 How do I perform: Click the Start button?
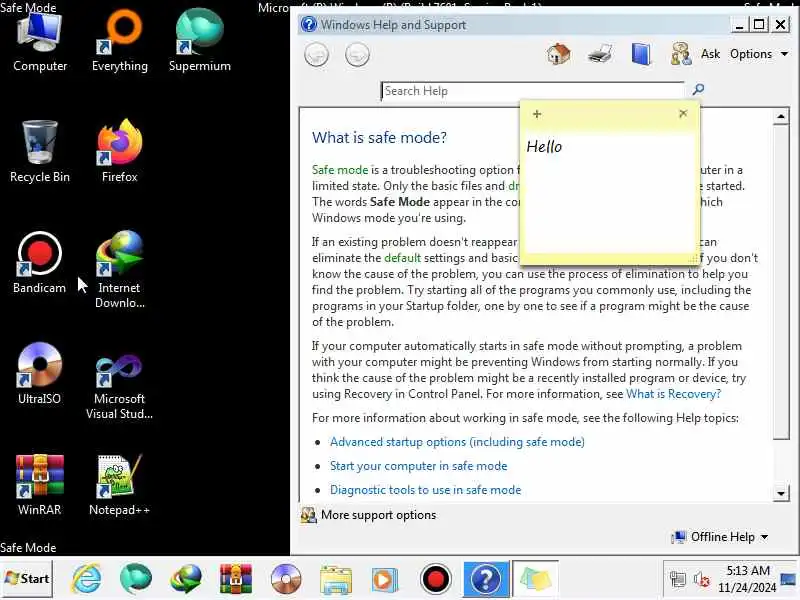pyautogui.click(x=27, y=579)
